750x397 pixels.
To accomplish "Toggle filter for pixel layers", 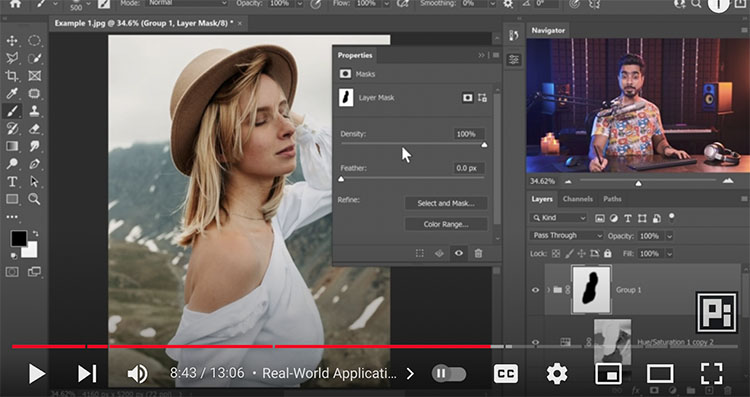I will (x=599, y=218).
